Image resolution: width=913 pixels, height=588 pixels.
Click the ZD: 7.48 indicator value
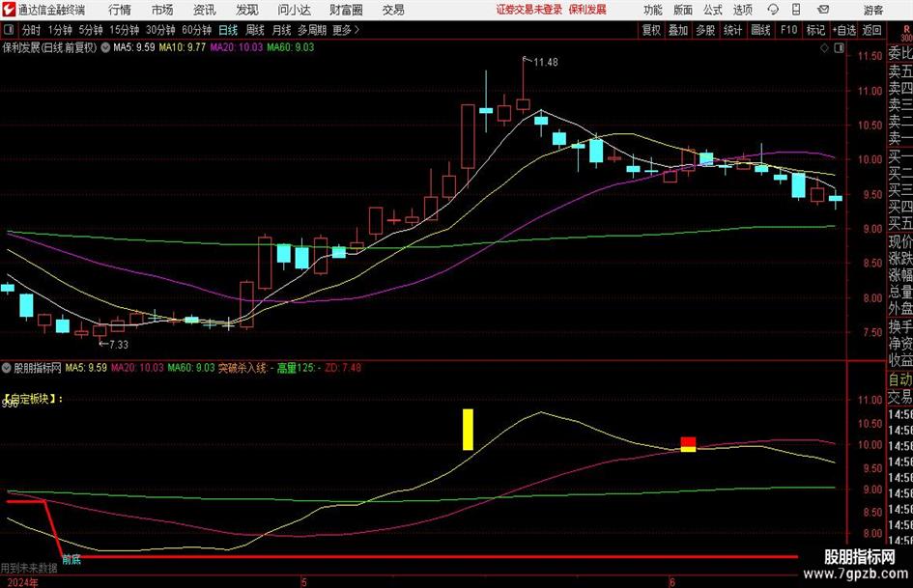342,368
